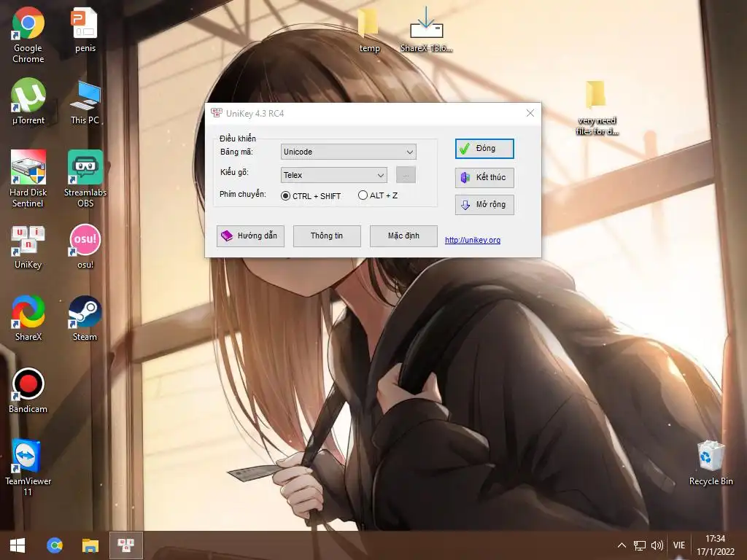Switch the VIE input language indicator
Image resolution: width=747 pixels, height=560 pixels.
tap(679, 545)
